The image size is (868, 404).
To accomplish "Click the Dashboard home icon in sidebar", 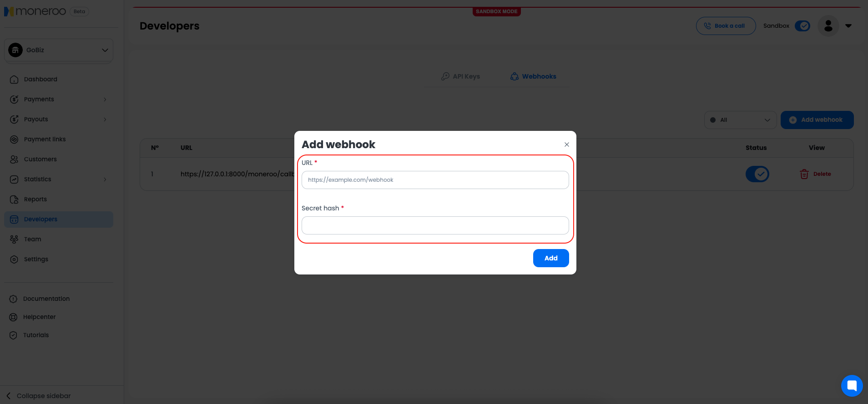I will pos(14,80).
